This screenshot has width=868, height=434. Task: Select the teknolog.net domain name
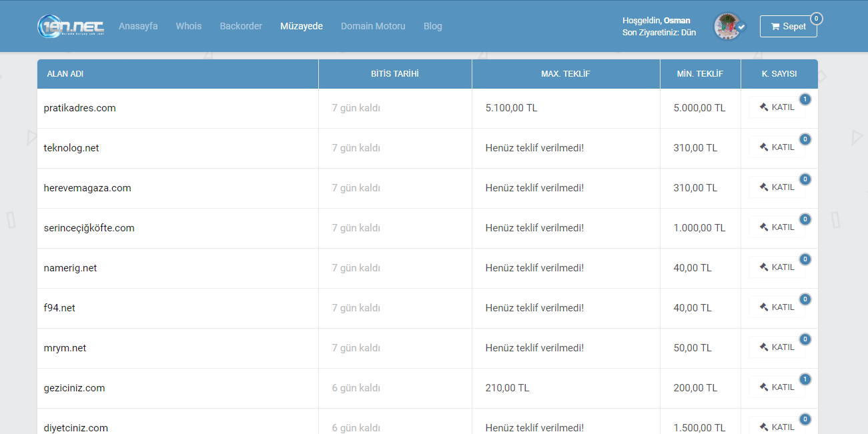(x=71, y=148)
